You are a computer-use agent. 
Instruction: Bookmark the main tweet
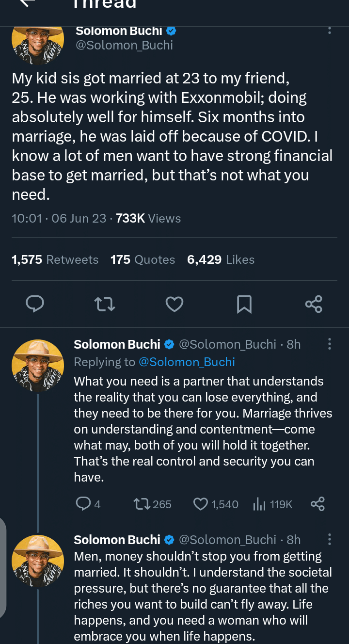[x=244, y=304]
